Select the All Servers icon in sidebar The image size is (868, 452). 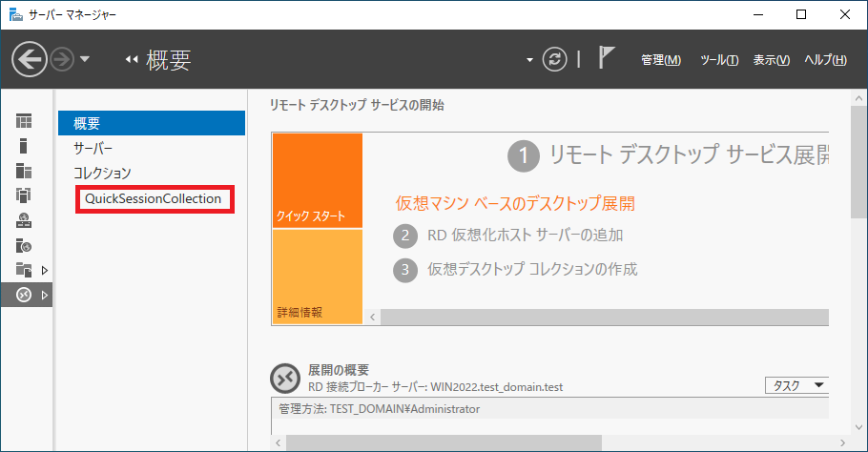(24, 171)
